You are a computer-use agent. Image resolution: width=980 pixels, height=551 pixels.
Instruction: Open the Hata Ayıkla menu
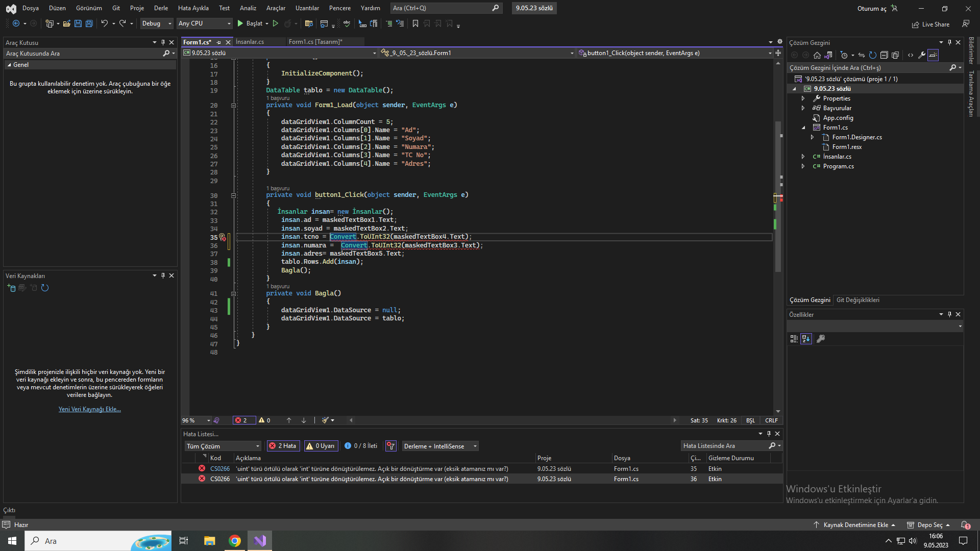(x=193, y=8)
